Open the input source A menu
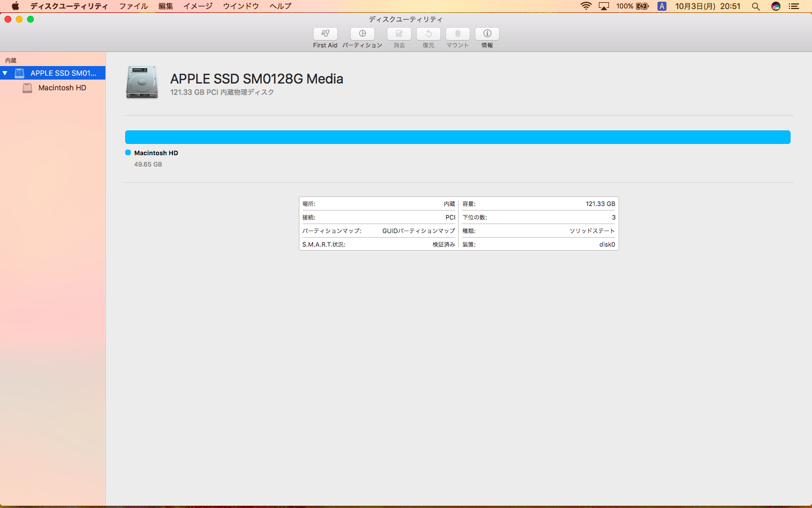Screen dimensions: 812x508 pos(662,6)
